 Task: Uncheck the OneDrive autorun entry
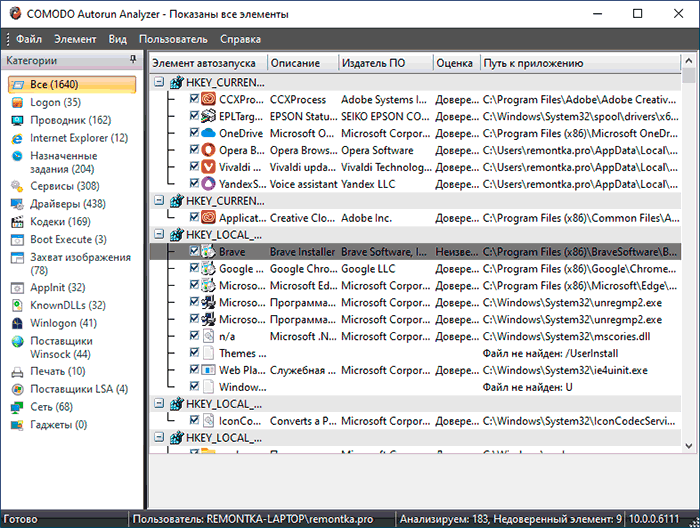click(x=194, y=133)
